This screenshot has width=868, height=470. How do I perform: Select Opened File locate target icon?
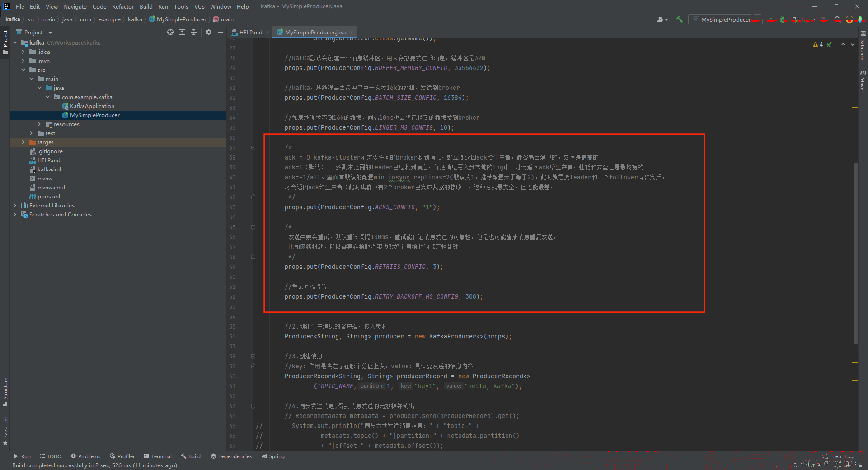(x=170, y=32)
